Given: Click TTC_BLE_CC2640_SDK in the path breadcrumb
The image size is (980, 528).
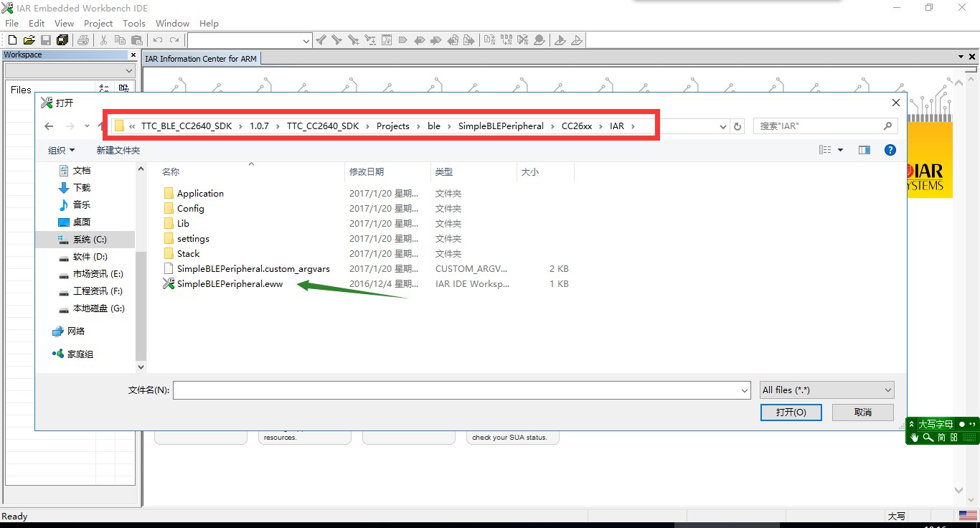Looking at the screenshot, I should click(x=187, y=126).
